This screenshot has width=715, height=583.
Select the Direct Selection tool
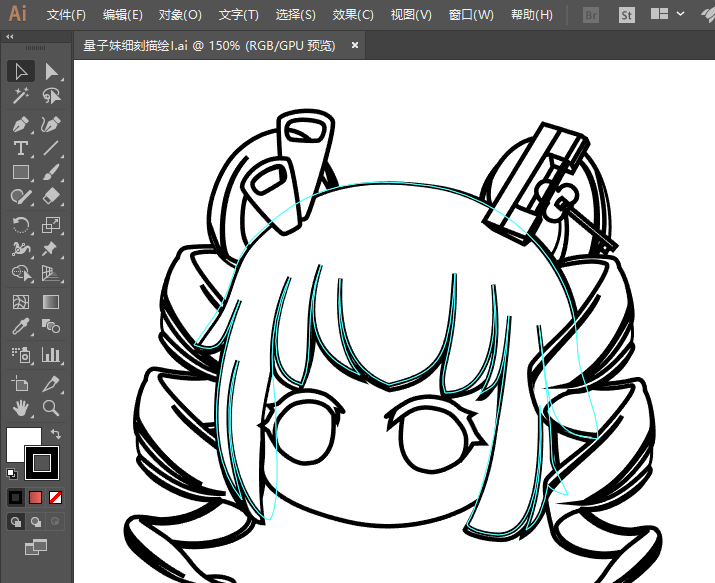point(51,71)
